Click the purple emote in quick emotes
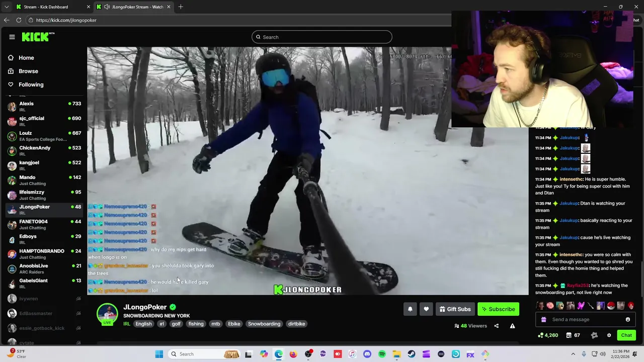The image size is (644, 362). pyautogui.click(x=581, y=305)
